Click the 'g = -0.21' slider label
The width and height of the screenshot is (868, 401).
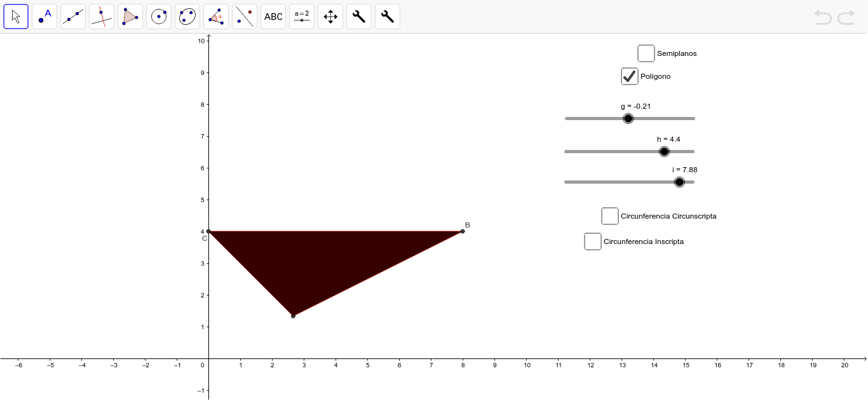pyautogui.click(x=636, y=106)
